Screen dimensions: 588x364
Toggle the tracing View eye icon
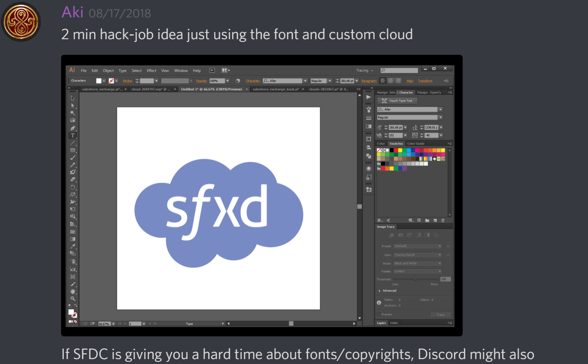(447, 255)
